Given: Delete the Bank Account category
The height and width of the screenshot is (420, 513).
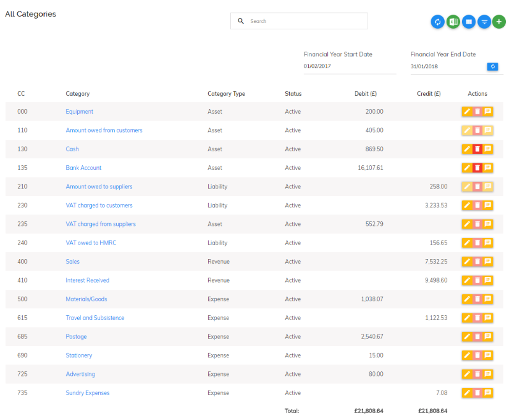Looking at the screenshot, I should pos(477,168).
